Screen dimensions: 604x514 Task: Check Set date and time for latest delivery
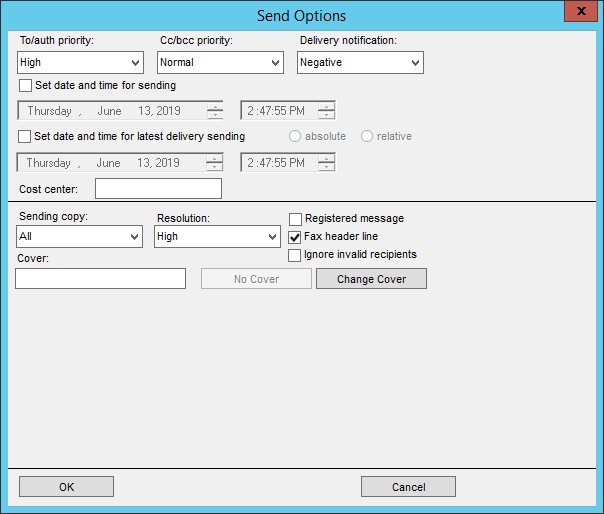click(x=26, y=136)
